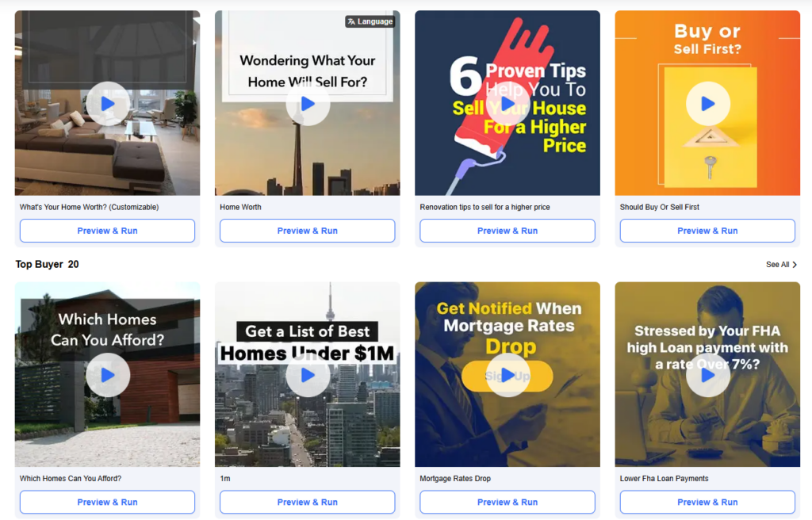Click the Language badge on Home Worth card

[x=370, y=21]
